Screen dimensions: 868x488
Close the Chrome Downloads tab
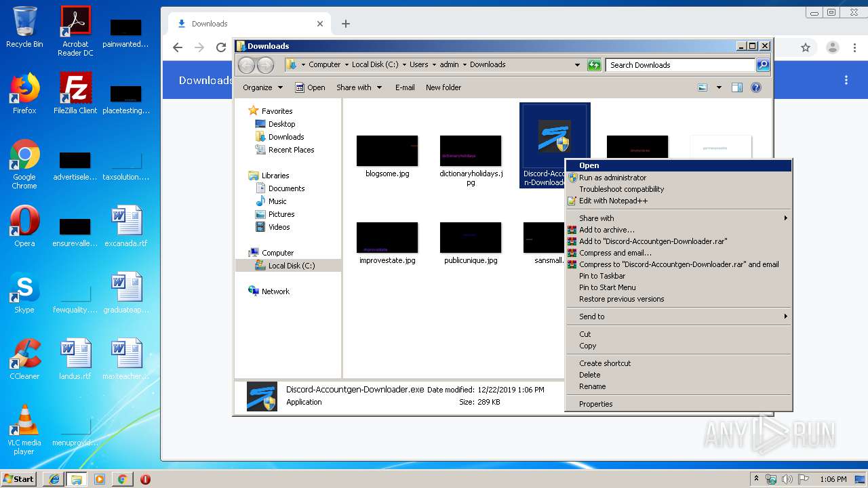tap(320, 24)
